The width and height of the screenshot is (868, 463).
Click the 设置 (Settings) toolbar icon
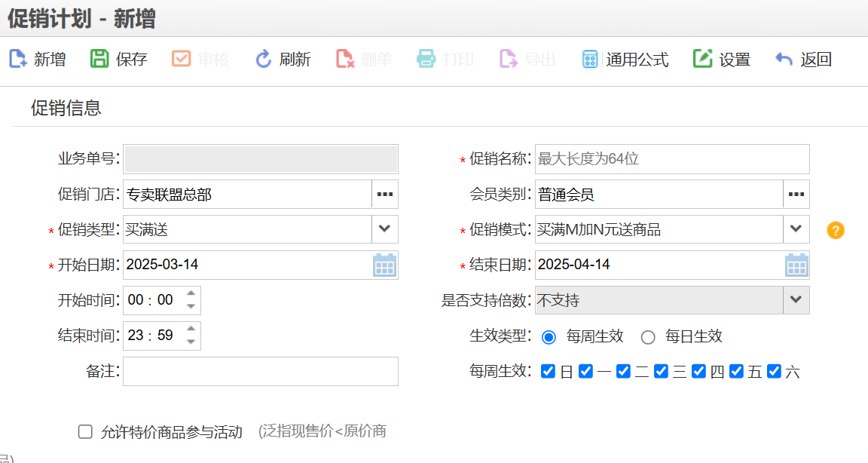tap(699, 59)
